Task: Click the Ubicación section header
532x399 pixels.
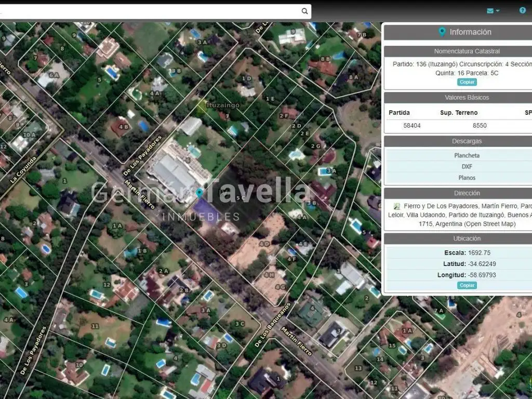Action: 467,238
